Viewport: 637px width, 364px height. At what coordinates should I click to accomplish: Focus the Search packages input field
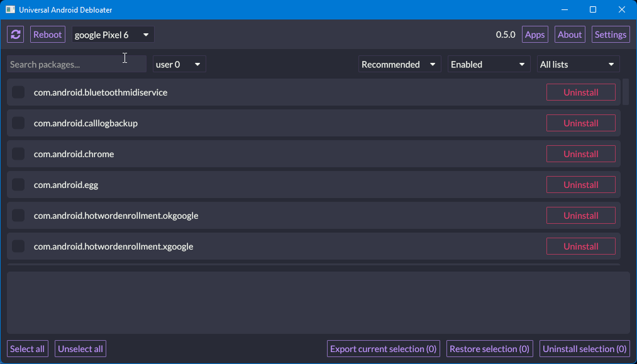[75, 64]
